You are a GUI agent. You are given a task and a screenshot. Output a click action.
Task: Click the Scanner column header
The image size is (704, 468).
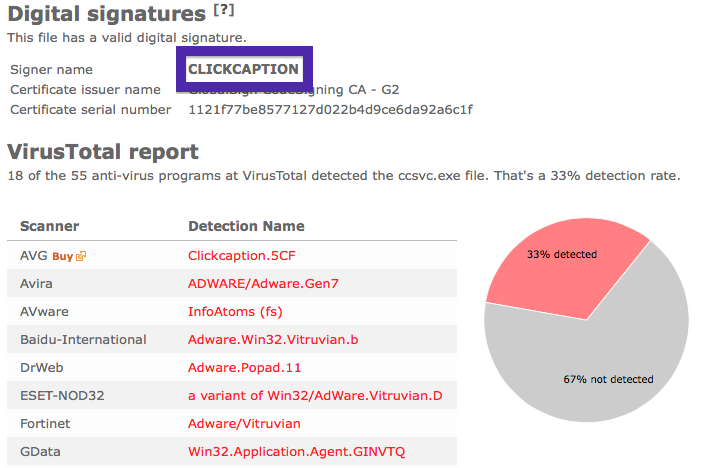49,226
